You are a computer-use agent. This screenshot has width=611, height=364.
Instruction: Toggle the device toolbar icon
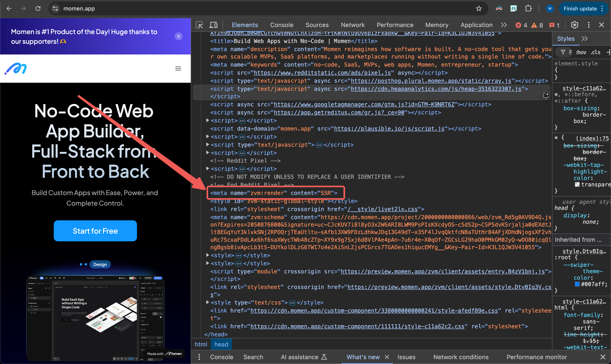click(213, 25)
